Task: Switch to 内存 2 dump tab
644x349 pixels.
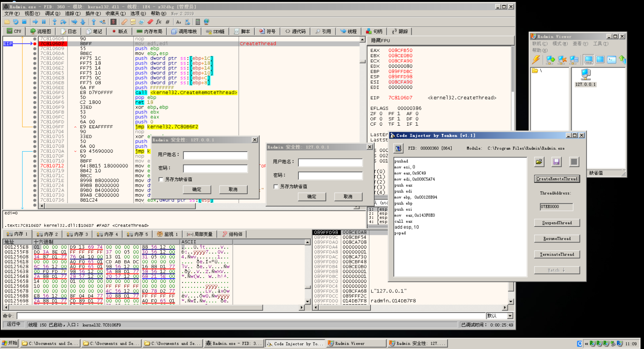Action: click(x=47, y=234)
